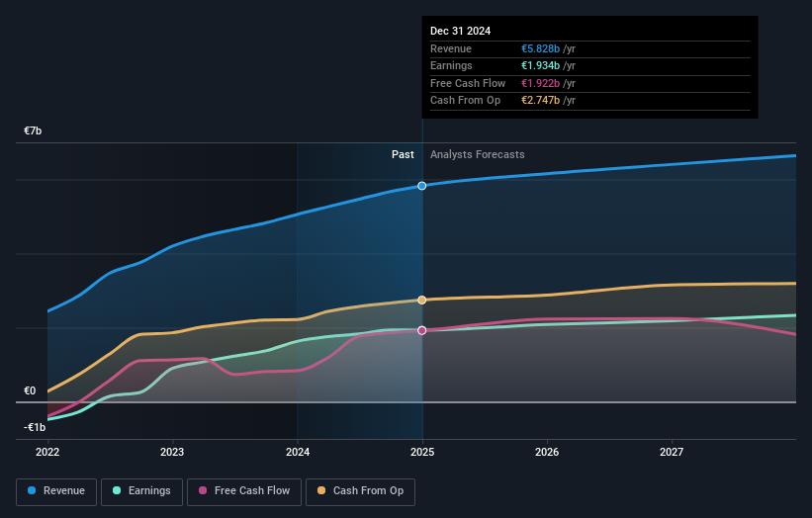
Task: Click the Revenue data point marker at 2025
Action: pos(422,186)
